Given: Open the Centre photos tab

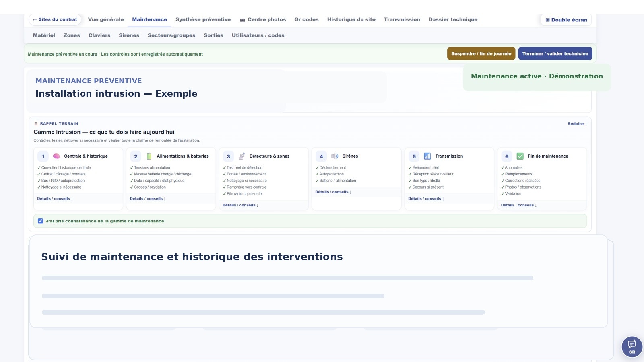Looking at the screenshot, I should (x=263, y=19).
